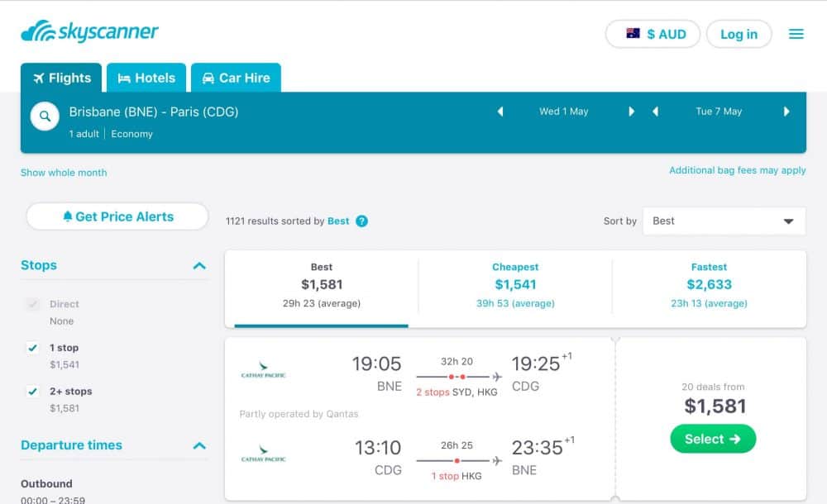The width and height of the screenshot is (827, 504).
Task: Click the Cathay Pacific logo on return flight
Action: (263, 454)
